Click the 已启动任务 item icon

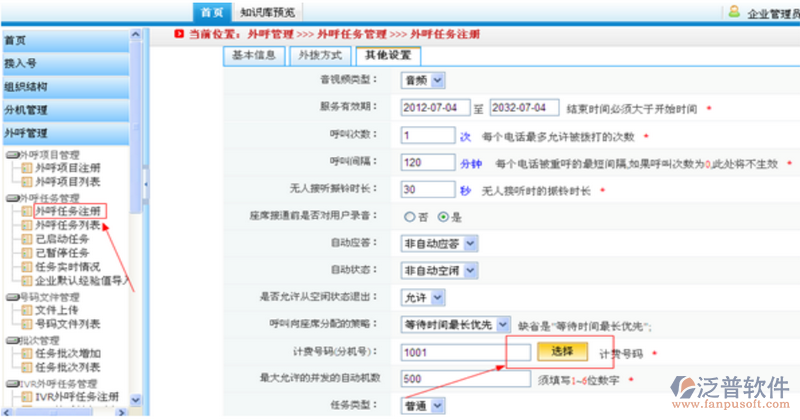click(x=26, y=240)
